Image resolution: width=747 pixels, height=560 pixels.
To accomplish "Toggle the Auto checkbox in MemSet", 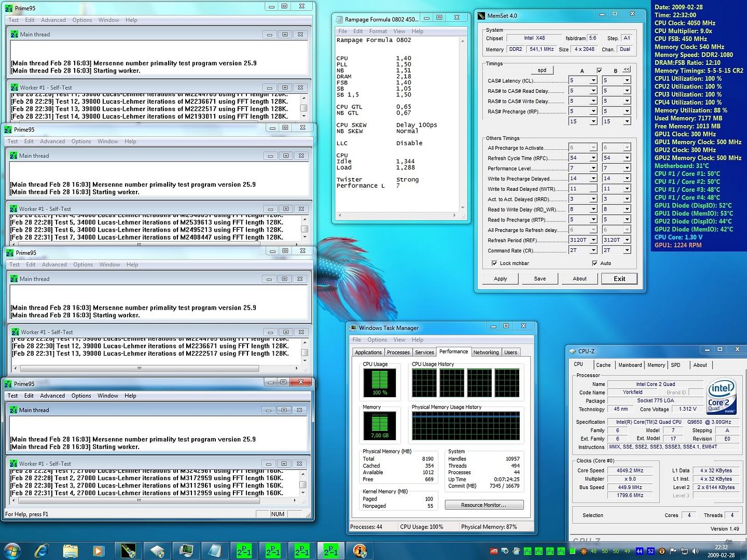I will (x=594, y=263).
